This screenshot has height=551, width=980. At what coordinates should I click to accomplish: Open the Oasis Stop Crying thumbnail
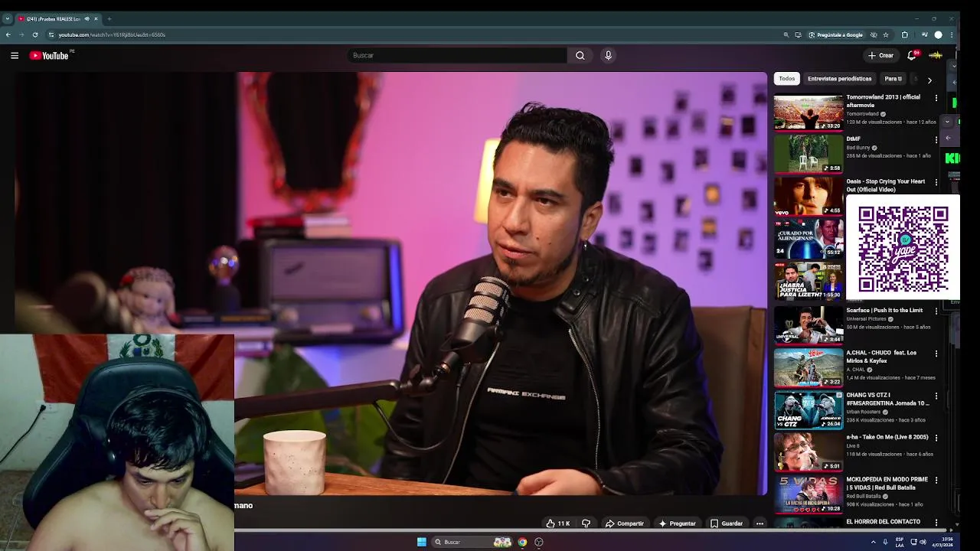click(x=808, y=196)
